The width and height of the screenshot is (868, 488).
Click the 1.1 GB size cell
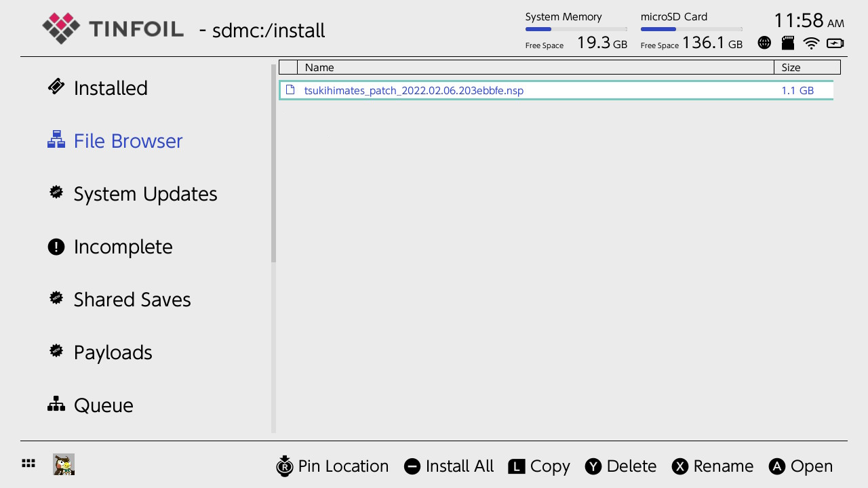(x=797, y=90)
